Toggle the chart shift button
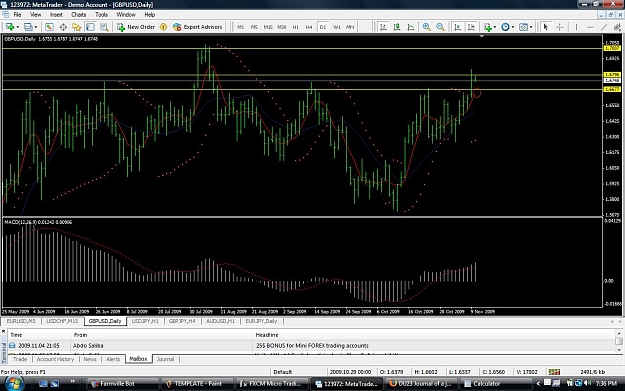 click(471, 27)
